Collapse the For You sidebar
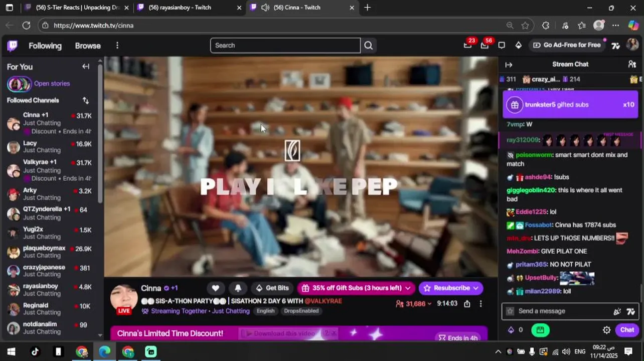 point(86,67)
